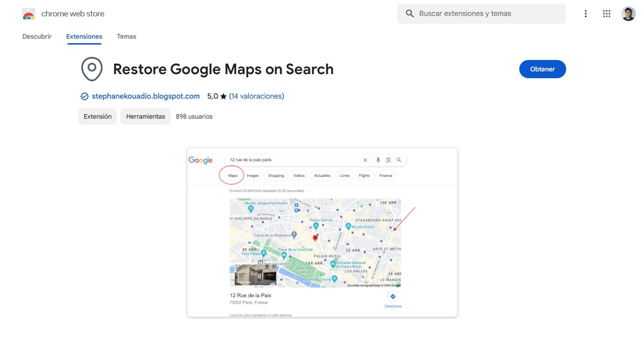
Task: Open the three-dot more options menu
Action: click(x=585, y=13)
